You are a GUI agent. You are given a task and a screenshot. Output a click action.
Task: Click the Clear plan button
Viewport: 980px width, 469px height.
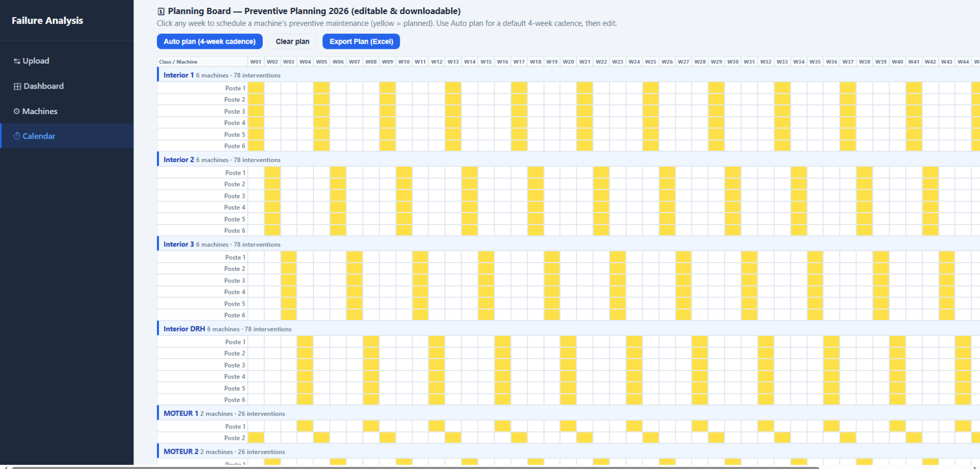click(x=292, y=42)
